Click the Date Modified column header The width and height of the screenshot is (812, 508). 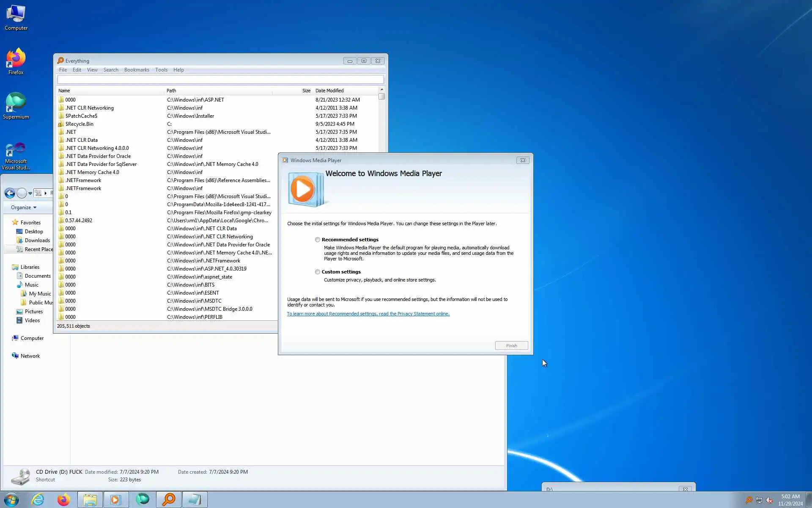click(329, 91)
